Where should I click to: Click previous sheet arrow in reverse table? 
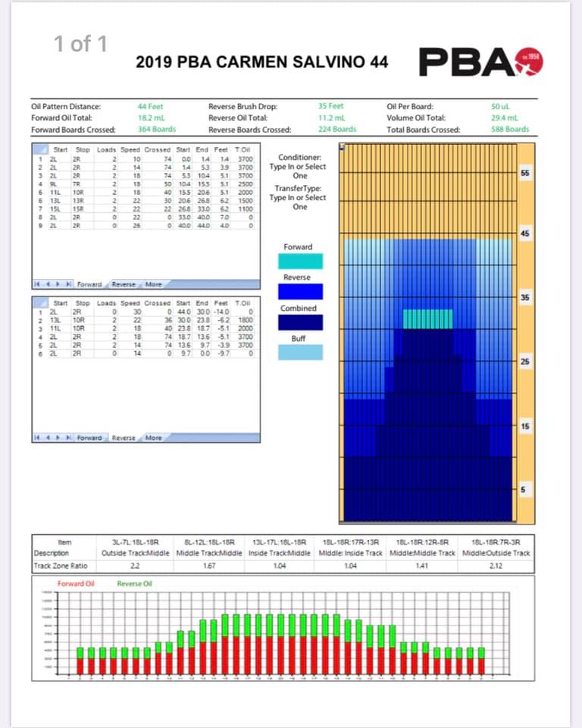(48, 438)
